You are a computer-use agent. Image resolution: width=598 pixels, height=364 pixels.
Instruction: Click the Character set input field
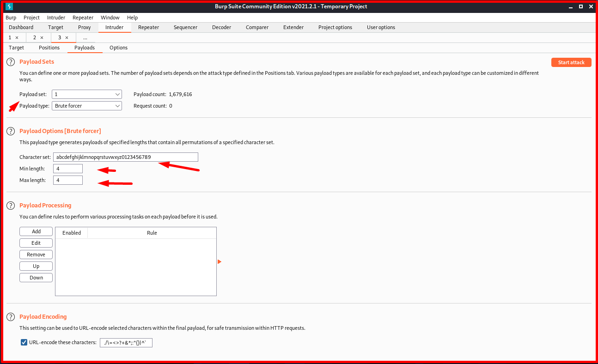click(126, 157)
